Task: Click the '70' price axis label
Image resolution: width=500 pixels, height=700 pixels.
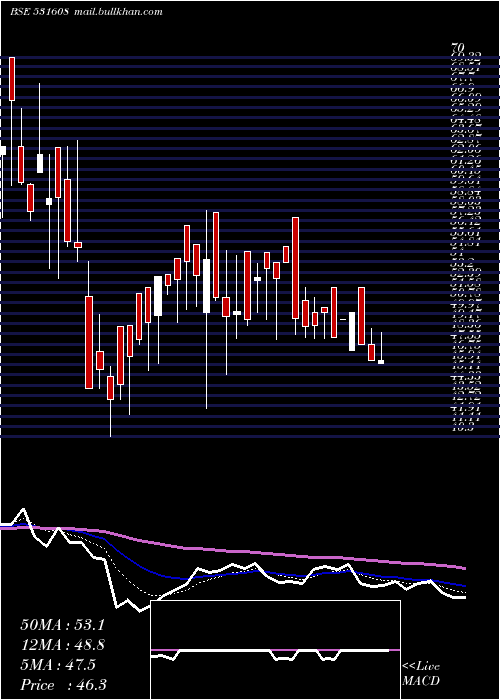Action: click(458, 47)
